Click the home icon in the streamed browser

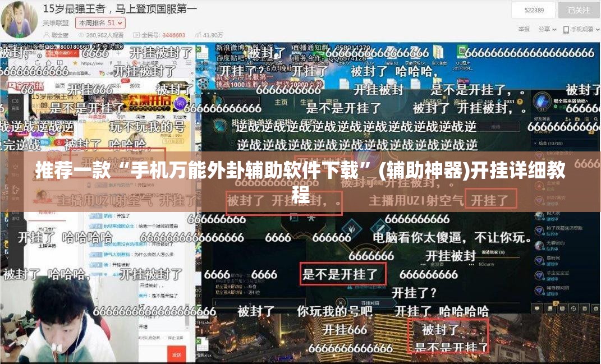(x=49, y=63)
